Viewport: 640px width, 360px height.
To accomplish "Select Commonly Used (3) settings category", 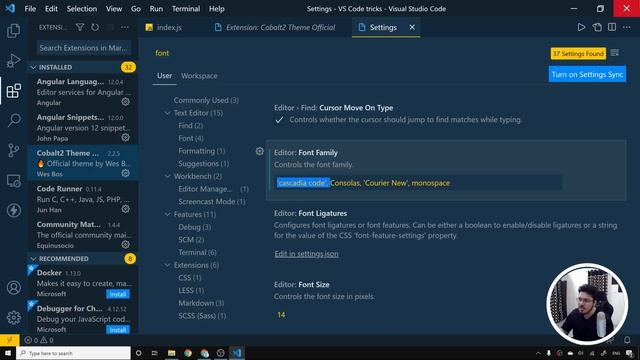I will [206, 100].
